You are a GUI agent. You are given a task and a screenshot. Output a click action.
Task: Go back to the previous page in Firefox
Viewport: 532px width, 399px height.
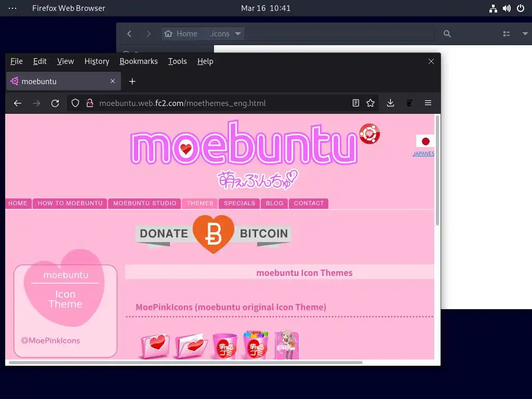[x=18, y=103]
